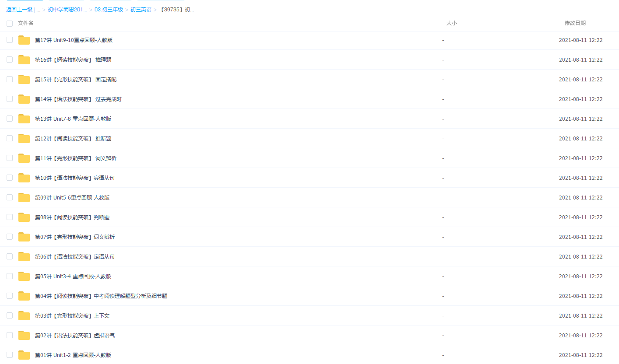Click folder icon of 第16讲 推理题
The image size is (619, 364).
pos(24,60)
